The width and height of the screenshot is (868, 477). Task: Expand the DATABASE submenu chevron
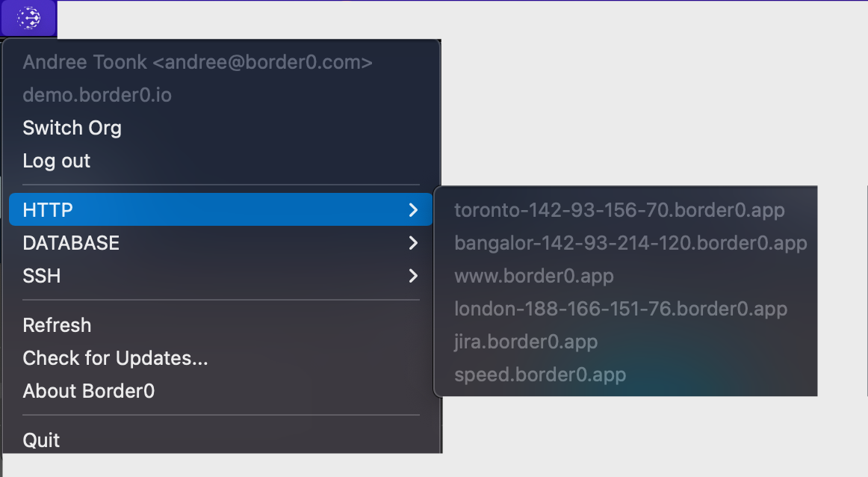pyautogui.click(x=414, y=243)
